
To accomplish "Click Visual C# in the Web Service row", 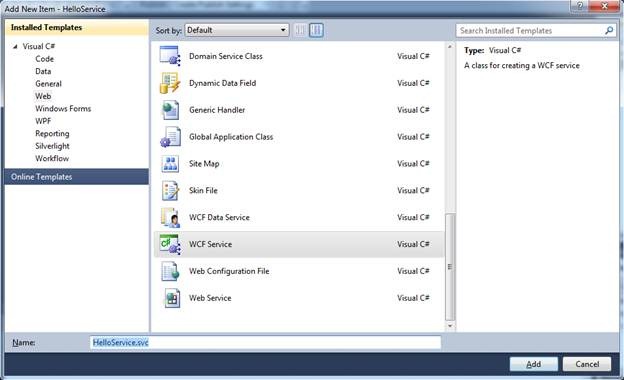I will click(413, 298).
